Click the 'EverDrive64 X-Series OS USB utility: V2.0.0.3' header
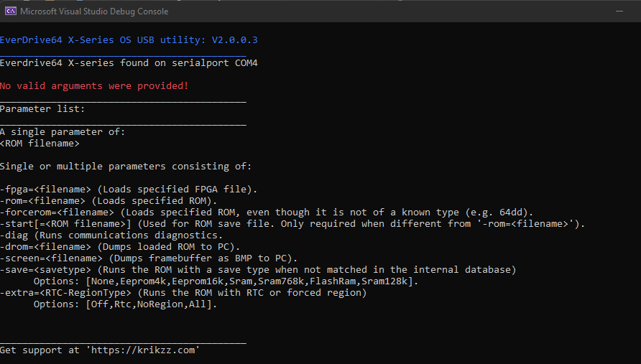 click(x=129, y=40)
